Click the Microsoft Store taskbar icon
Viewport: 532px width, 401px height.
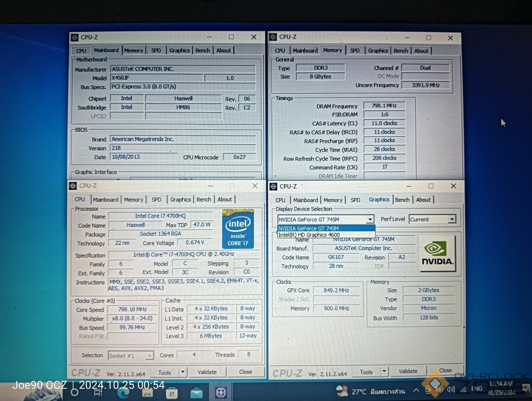tap(172, 393)
